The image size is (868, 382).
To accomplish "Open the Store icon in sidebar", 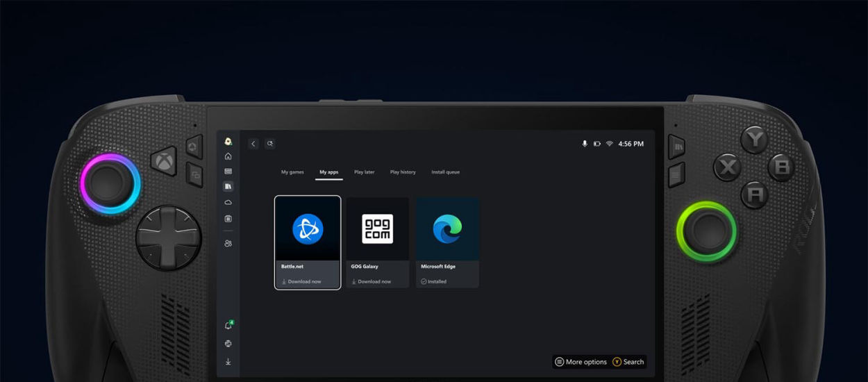I will (x=228, y=219).
